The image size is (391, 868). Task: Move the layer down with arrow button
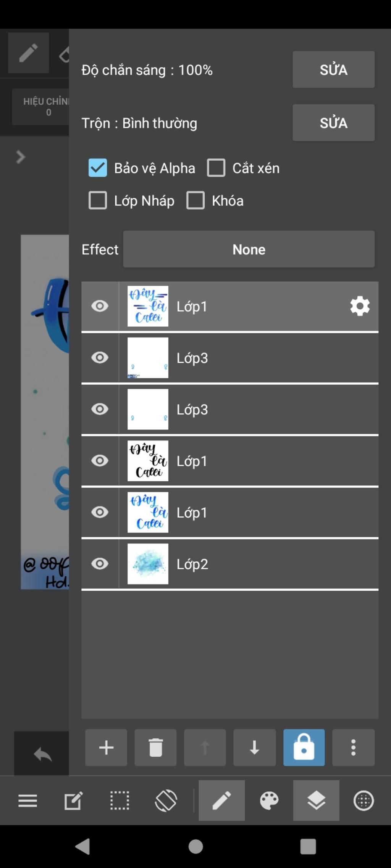(254, 747)
